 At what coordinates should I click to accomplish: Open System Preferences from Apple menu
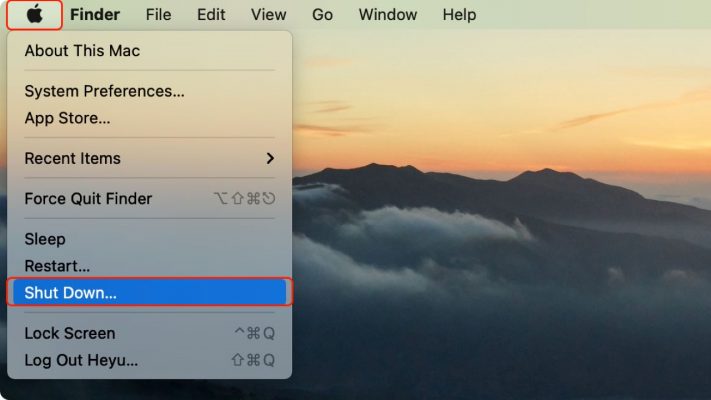(x=104, y=91)
